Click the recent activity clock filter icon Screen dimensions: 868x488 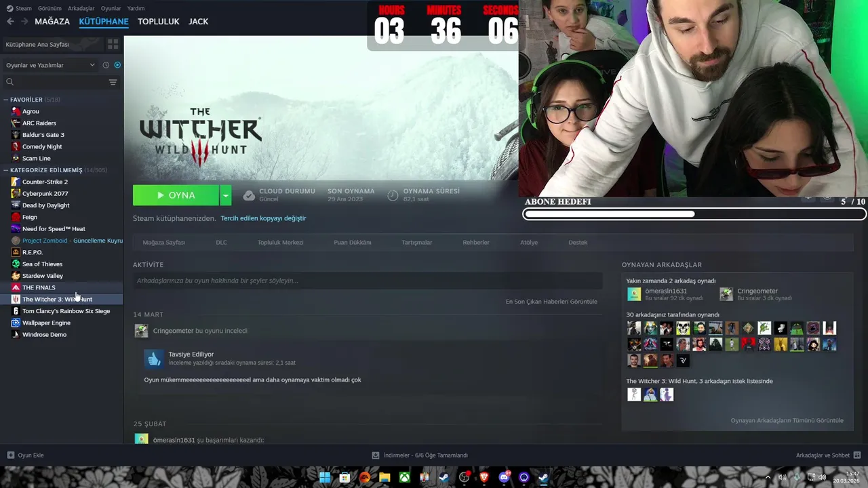(x=106, y=65)
